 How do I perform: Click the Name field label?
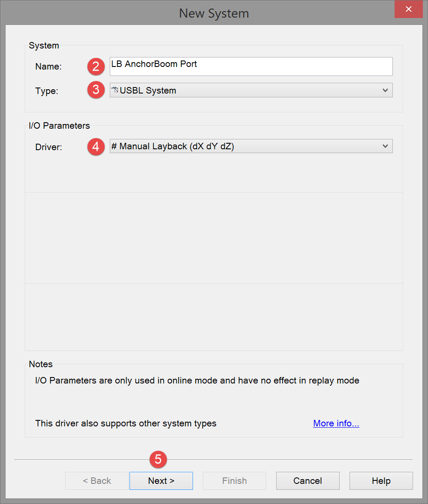(x=48, y=66)
